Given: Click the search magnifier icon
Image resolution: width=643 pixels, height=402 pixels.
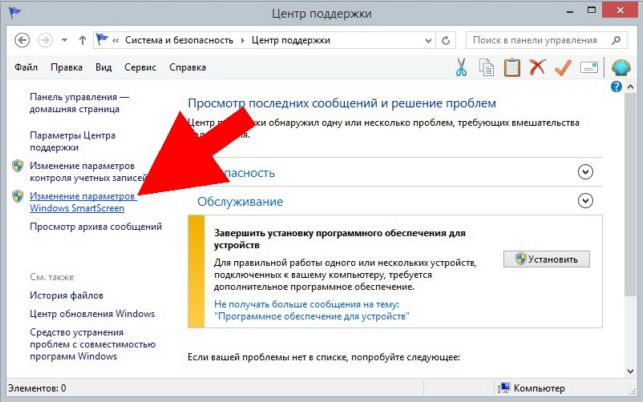Looking at the screenshot, I should 616,40.
